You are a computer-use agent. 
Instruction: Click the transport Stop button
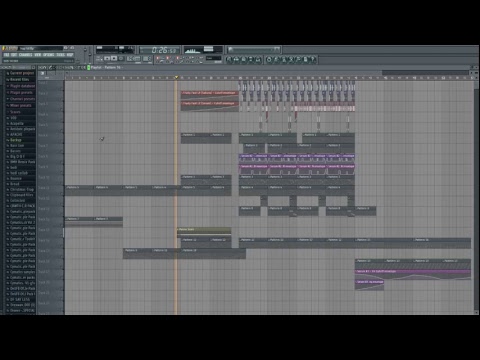114,59
